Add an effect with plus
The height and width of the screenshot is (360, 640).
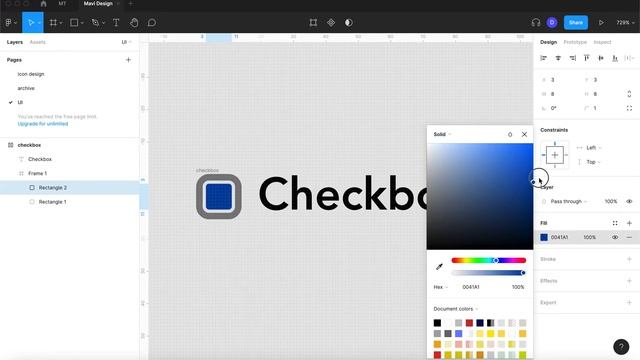[629, 281]
